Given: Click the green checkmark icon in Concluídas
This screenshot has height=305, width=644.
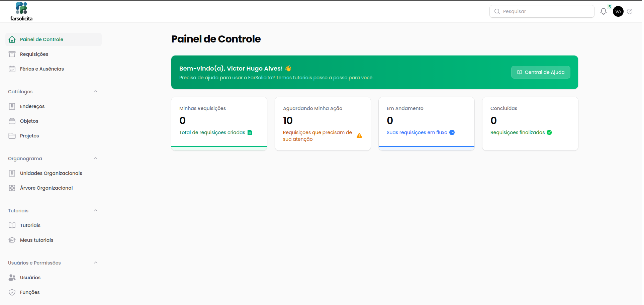Looking at the screenshot, I should tap(549, 132).
